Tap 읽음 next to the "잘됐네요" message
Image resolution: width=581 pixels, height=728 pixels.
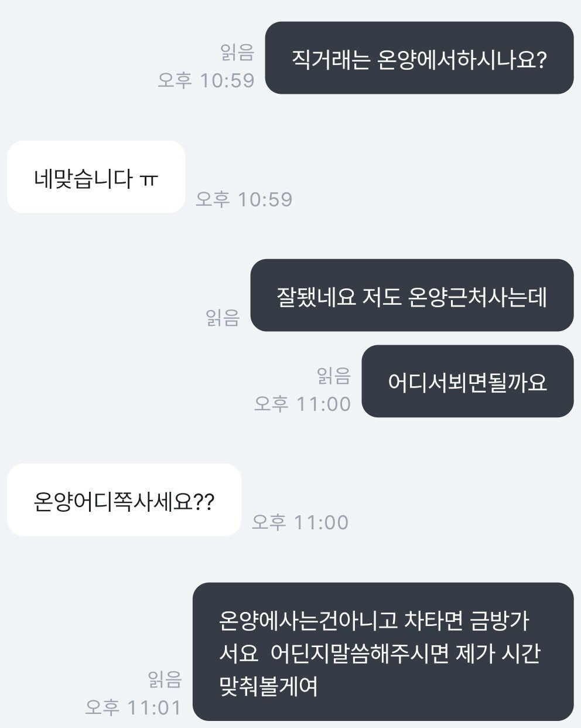tap(223, 318)
